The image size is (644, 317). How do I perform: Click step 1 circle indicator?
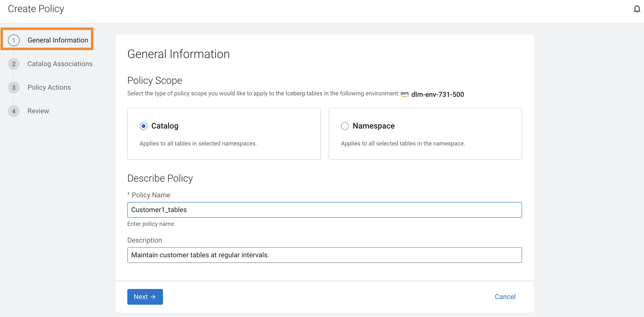coord(14,40)
